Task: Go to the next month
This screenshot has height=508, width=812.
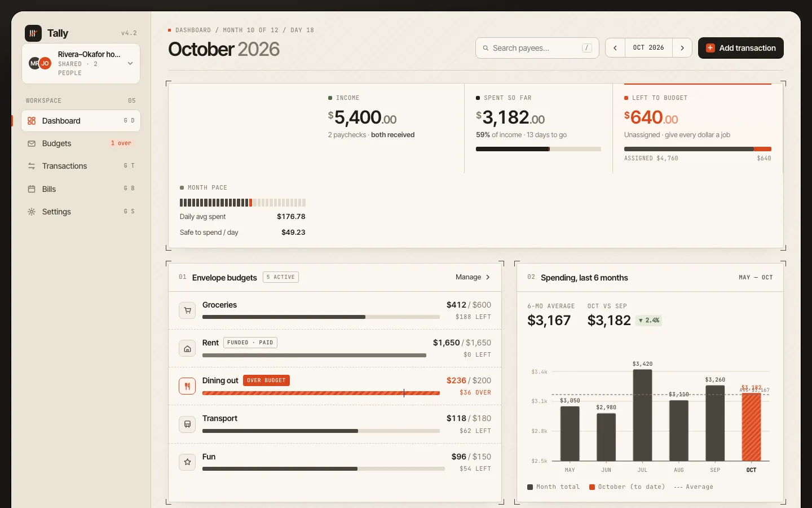Action: click(x=682, y=48)
